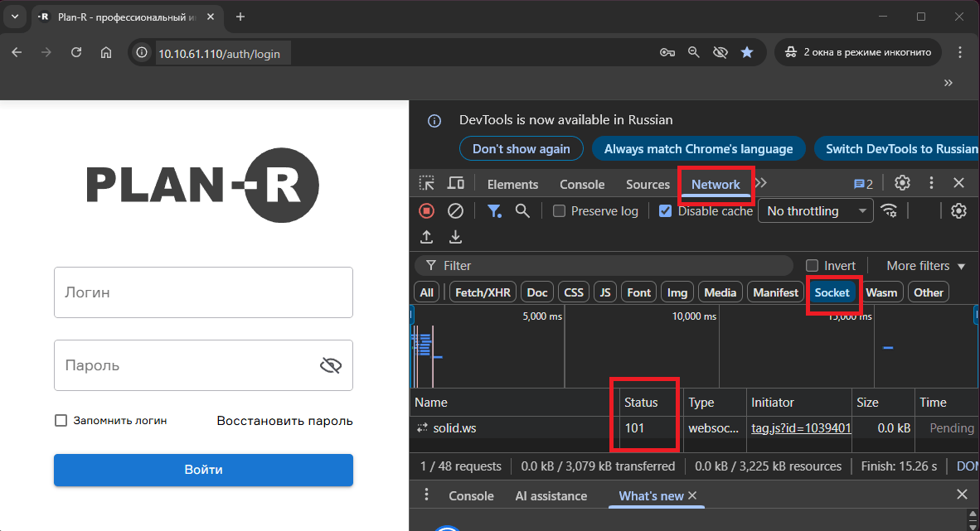Enable the Preserve log checkbox
The width and height of the screenshot is (980, 531).
(559, 210)
